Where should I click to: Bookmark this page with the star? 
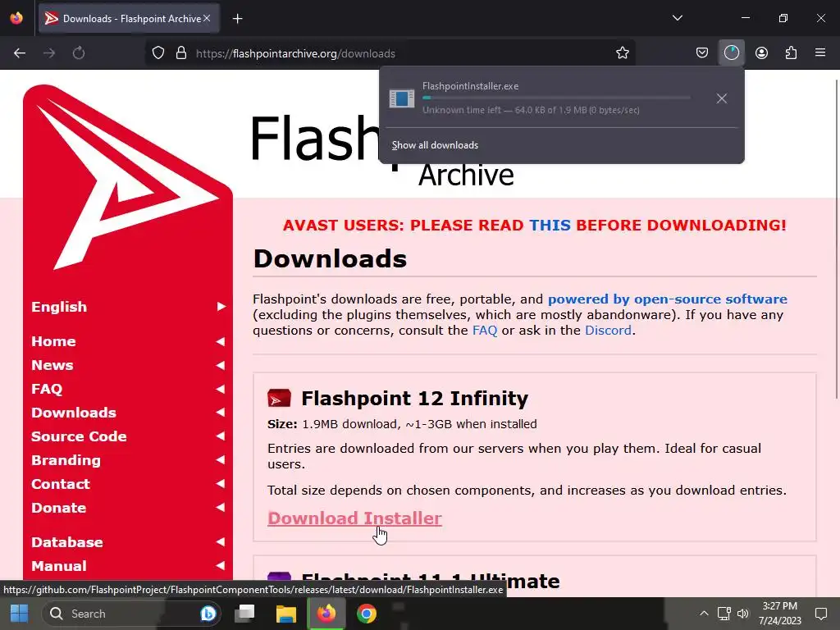pos(622,53)
